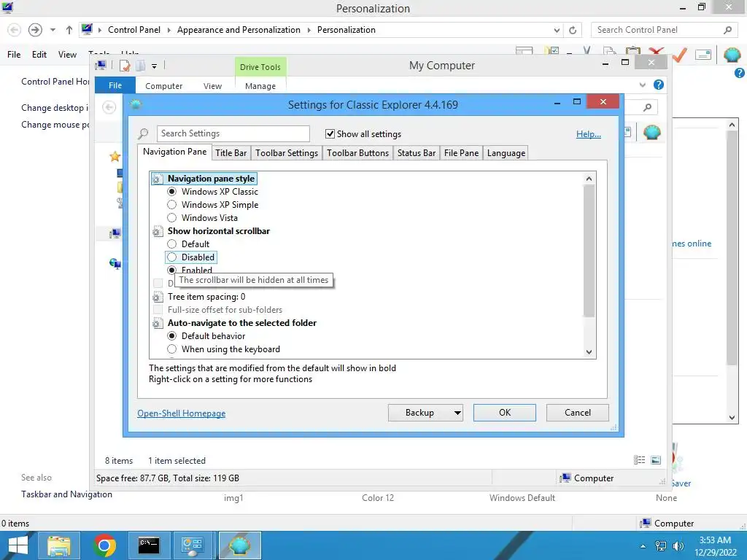
Task: Open address bar history dropdown in Personalization
Action: coord(557,30)
